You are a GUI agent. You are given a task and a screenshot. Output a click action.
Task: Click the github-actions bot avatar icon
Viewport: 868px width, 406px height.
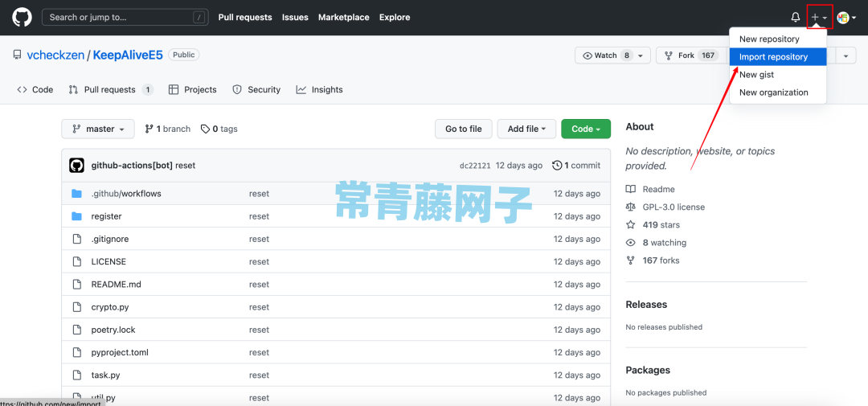point(76,165)
